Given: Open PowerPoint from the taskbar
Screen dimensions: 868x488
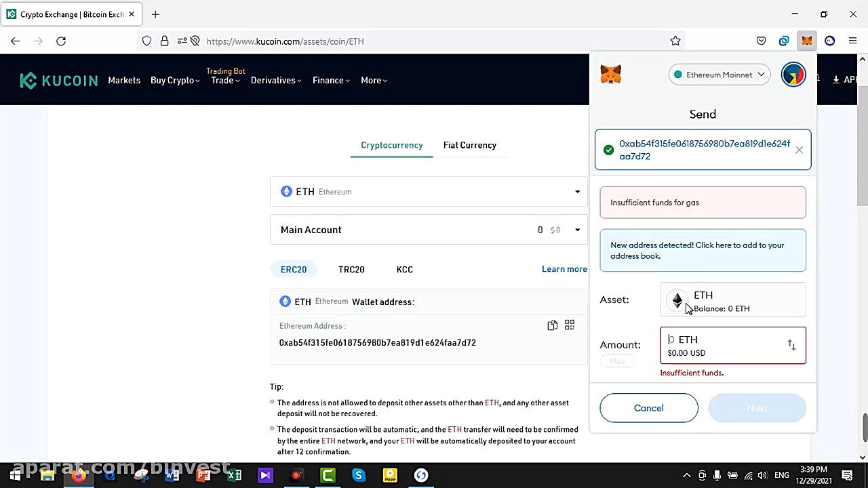Looking at the screenshot, I should coord(203,476).
